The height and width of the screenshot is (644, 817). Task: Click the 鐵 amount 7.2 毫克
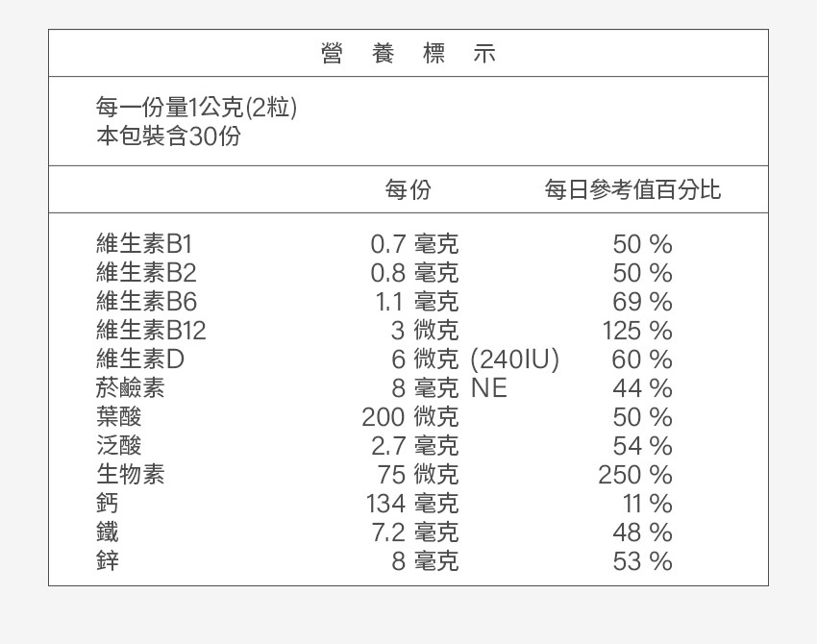[x=414, y=533]
